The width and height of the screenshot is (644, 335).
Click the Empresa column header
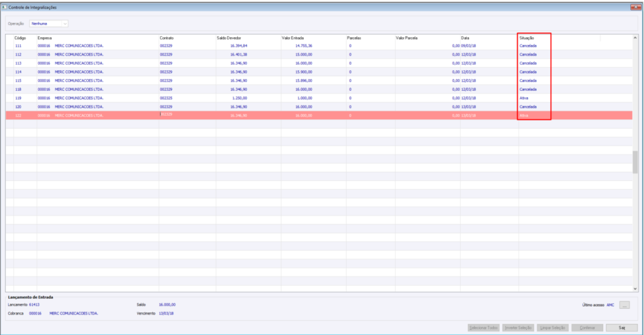coord(45,38)
